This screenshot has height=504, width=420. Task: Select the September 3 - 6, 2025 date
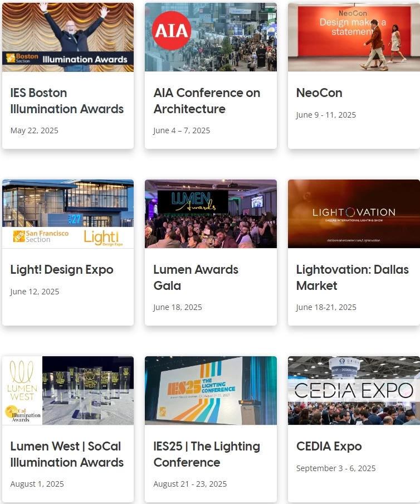pyautogui.click(x=336, y=468)
